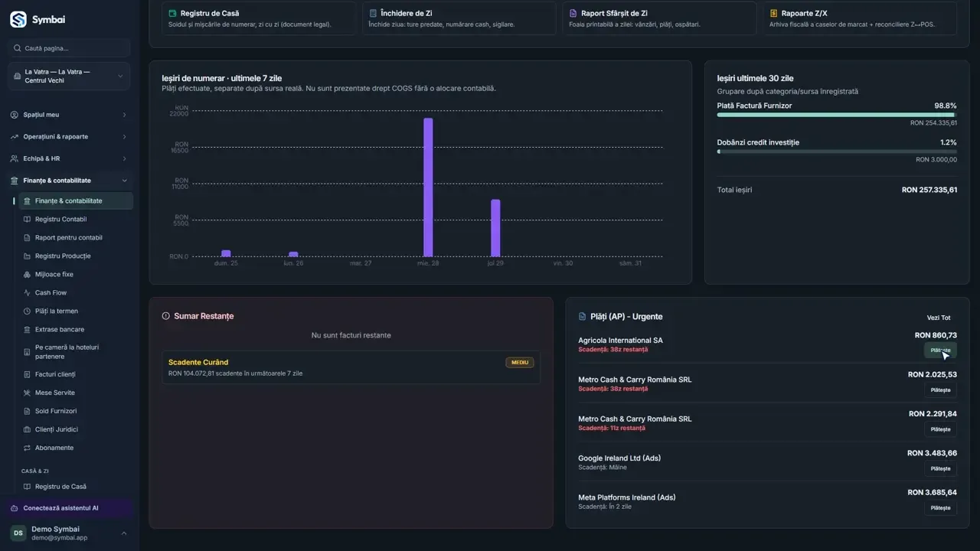Click the Mijloace fixe icon

click(28, 275)
